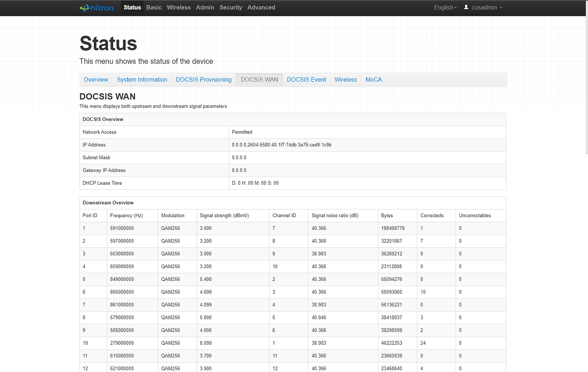Switch to the MoCA tab
The width and height of the screenshot is (588, 372).
coord(373,80)
